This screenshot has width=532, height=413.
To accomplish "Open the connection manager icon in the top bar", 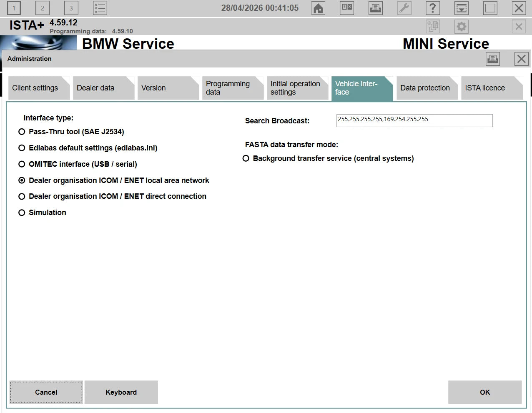I will (347, 8).
